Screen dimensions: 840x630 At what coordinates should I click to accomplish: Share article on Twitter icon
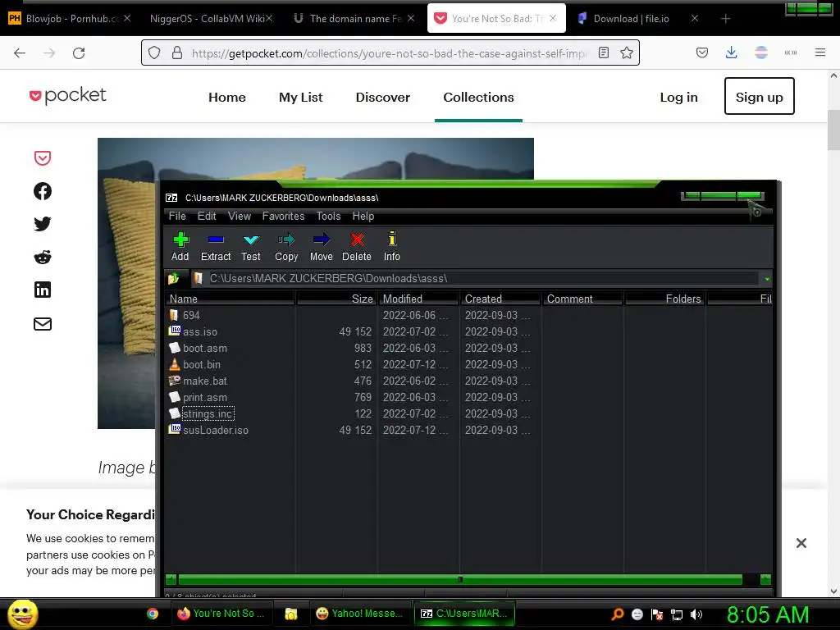43,224
